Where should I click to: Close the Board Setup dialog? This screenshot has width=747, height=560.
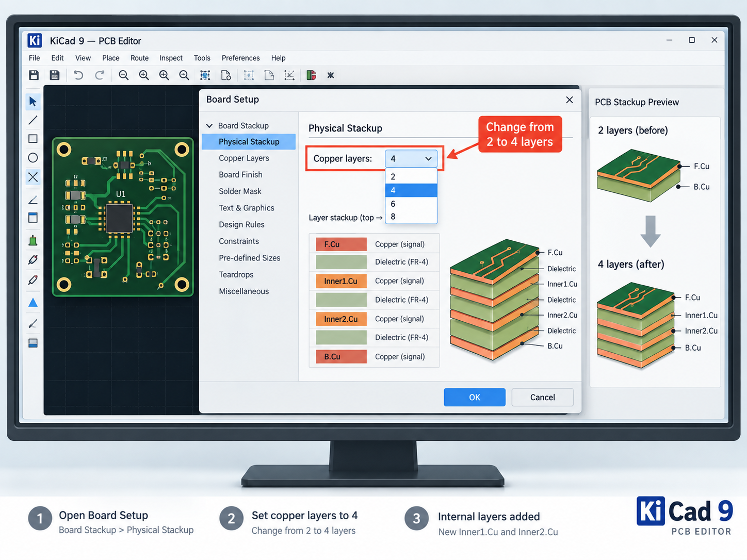coord(570,100)
